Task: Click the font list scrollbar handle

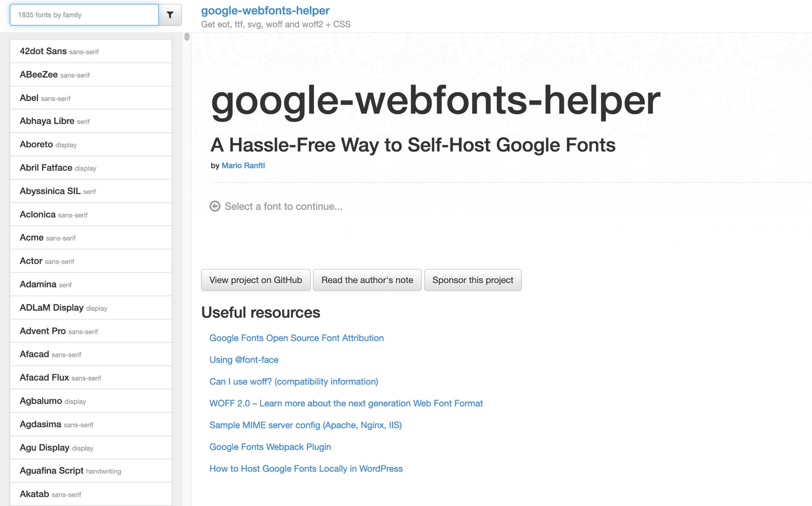Action: click(186, 36)
